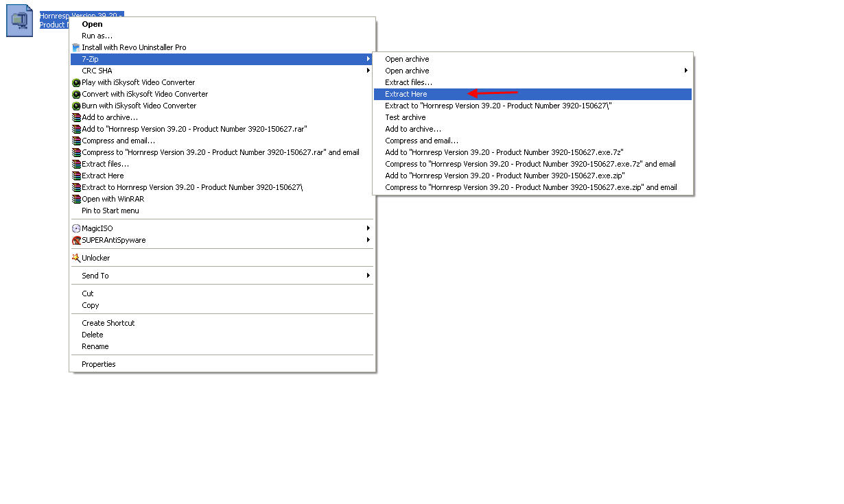Click the SUPERAntiSpyware bug icon
The width and height of the screenshot is (844, 504).
click(76, 240)
